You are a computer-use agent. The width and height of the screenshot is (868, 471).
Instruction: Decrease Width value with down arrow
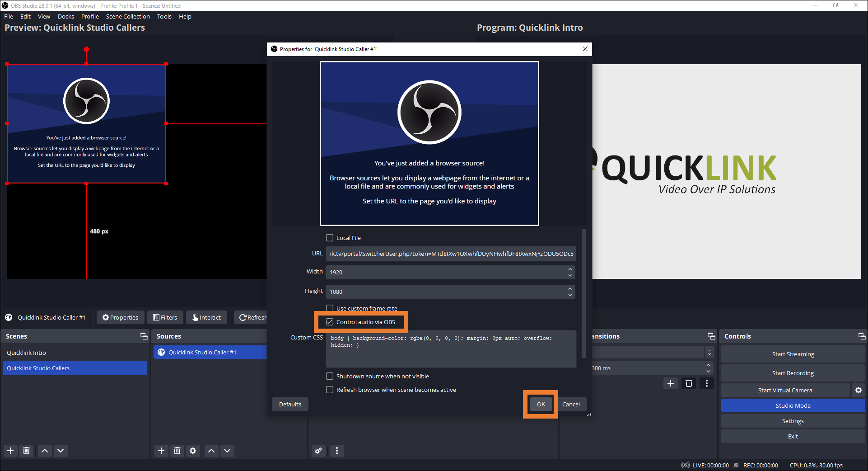pyautogui.click(x=570, y=275)
